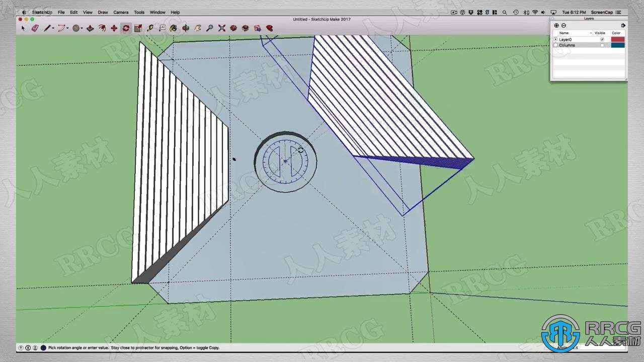This screenshot has height=362, width=644.
Task: Select the Offset tool
Action: [x=102, y=28]
